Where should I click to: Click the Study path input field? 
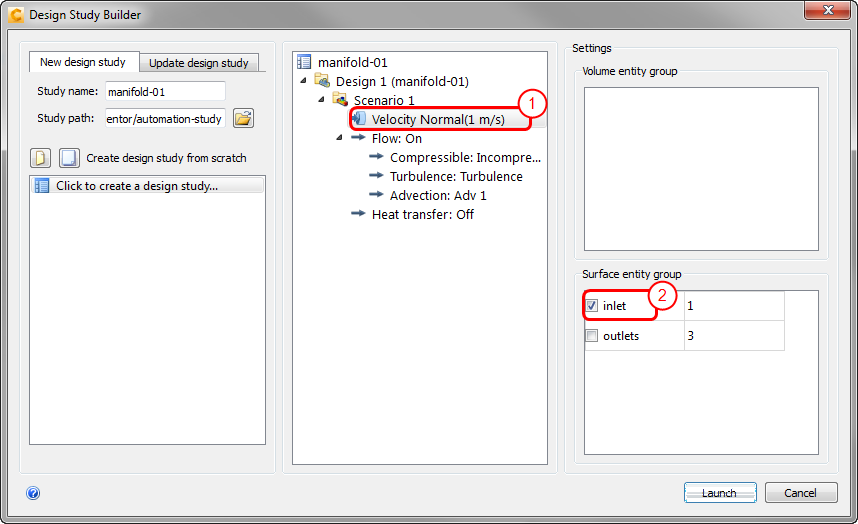(x=165, y=119)
